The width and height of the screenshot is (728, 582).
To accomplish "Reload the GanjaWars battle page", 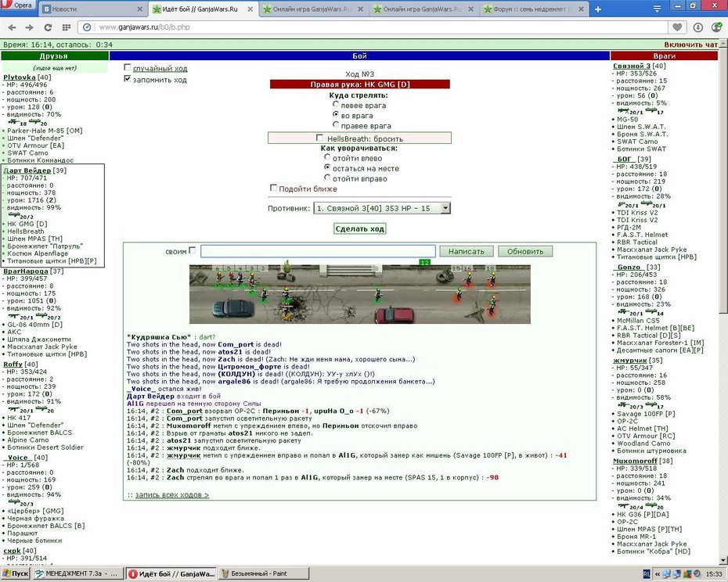I will pos(48,27).
